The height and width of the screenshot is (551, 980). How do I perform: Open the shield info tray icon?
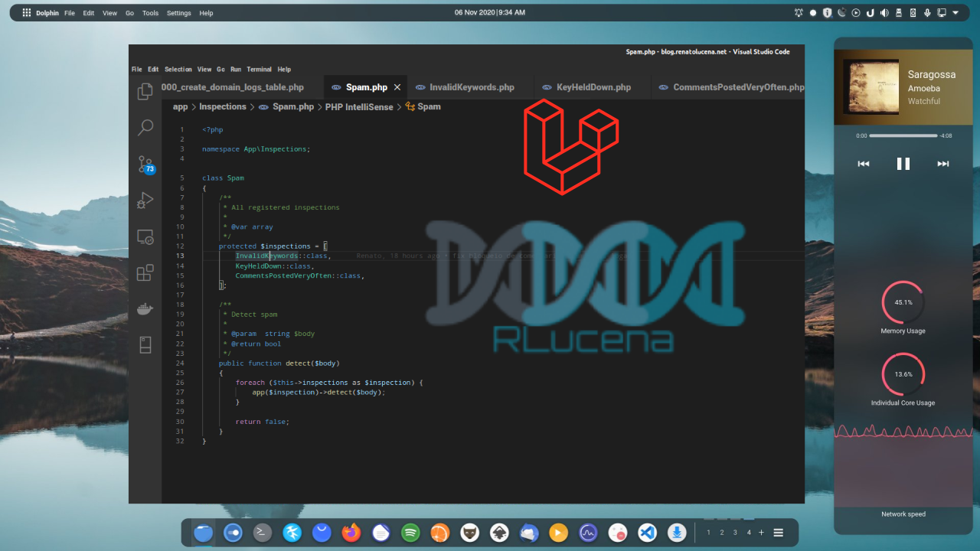point(827,12)
